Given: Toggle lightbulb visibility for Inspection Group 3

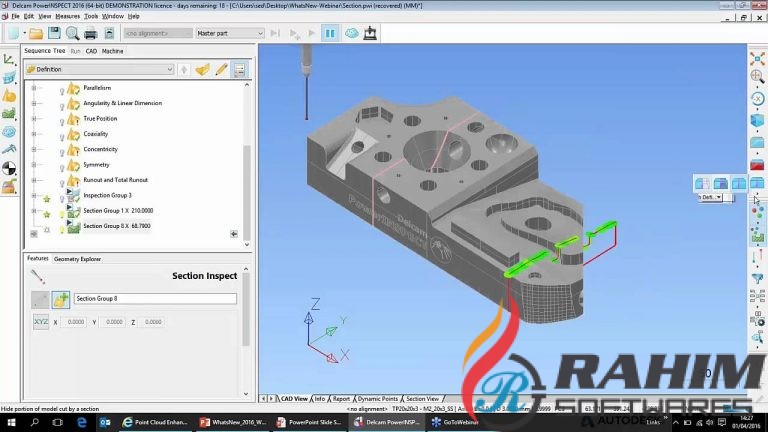Looking at the screenshot, I should coord(62,199).
